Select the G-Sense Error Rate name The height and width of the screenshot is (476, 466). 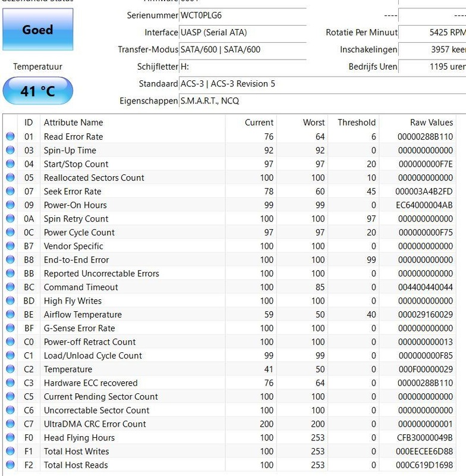(x=79, y=328)
